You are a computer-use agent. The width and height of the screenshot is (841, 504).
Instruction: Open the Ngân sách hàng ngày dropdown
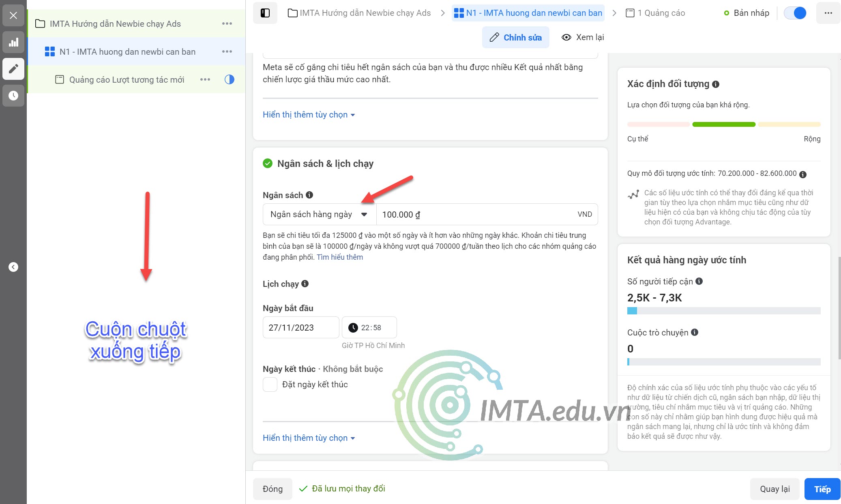pyautogui.click(x=320, y=214)
